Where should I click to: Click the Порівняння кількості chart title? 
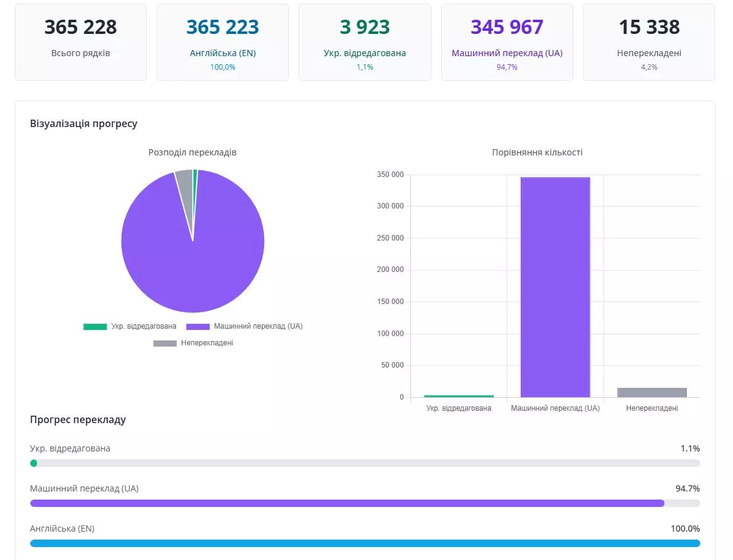pos(537,152)
